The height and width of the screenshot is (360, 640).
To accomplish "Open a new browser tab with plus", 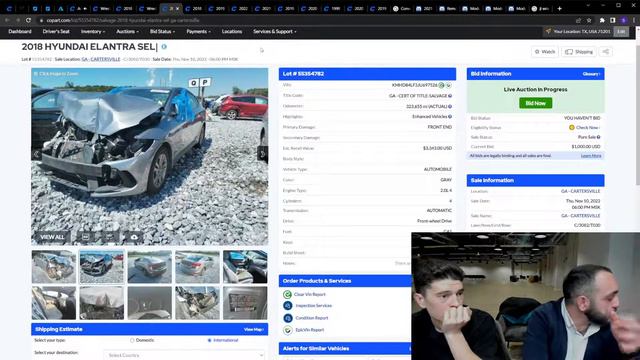I will 559,8.
